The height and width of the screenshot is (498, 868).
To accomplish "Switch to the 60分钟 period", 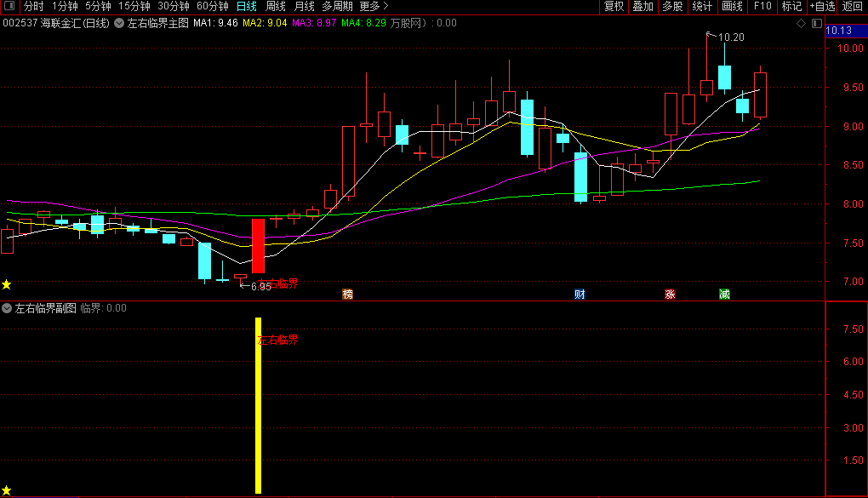I will coord(213,6).
